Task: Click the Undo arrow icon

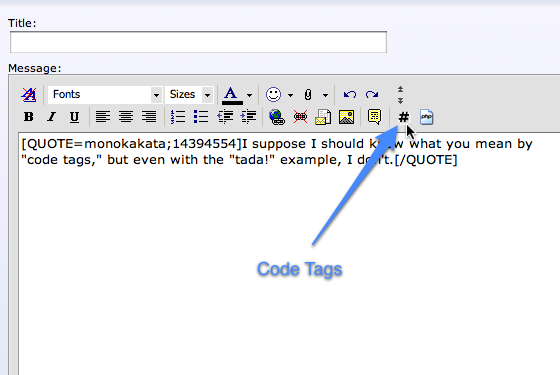Action: pyautogui.click(x=350, y=95)
